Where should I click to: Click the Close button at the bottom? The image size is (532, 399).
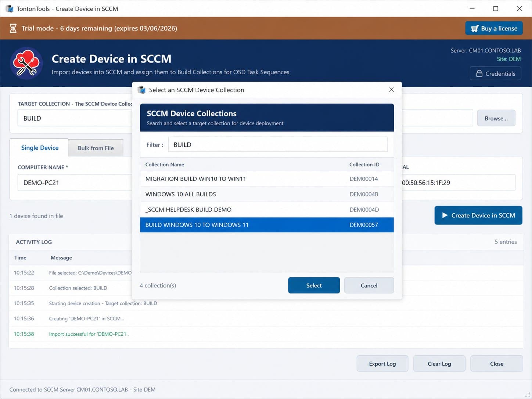coord(496,364)
